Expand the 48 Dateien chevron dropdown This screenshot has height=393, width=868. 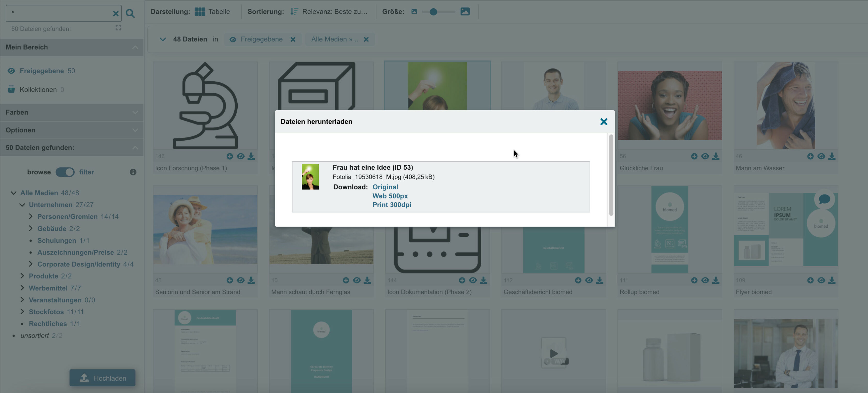163,40
